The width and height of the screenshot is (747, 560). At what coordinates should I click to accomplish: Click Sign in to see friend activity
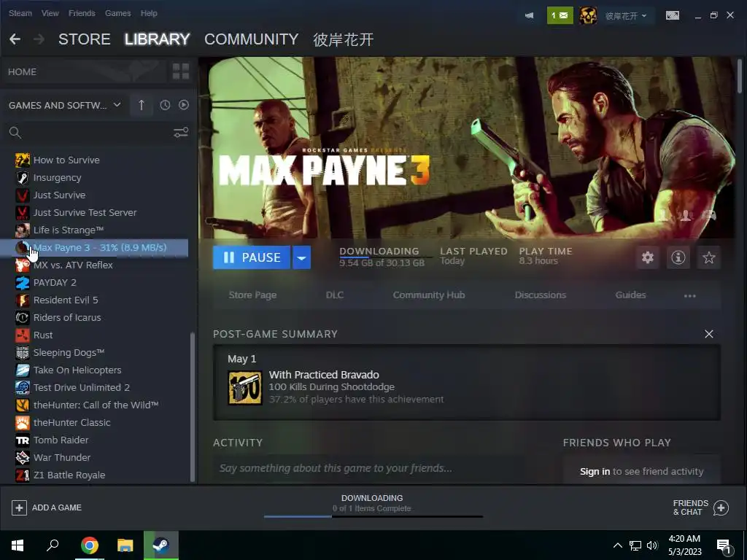(595, 472)
